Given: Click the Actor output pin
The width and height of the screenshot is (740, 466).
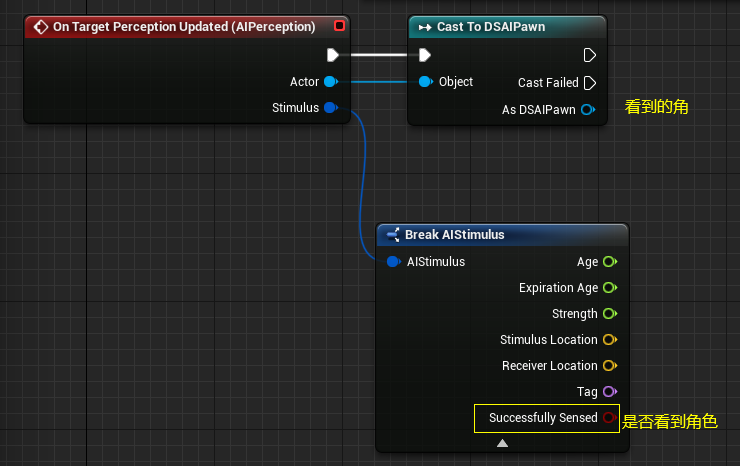Looking at the screenshot, I should coord(331,82).
